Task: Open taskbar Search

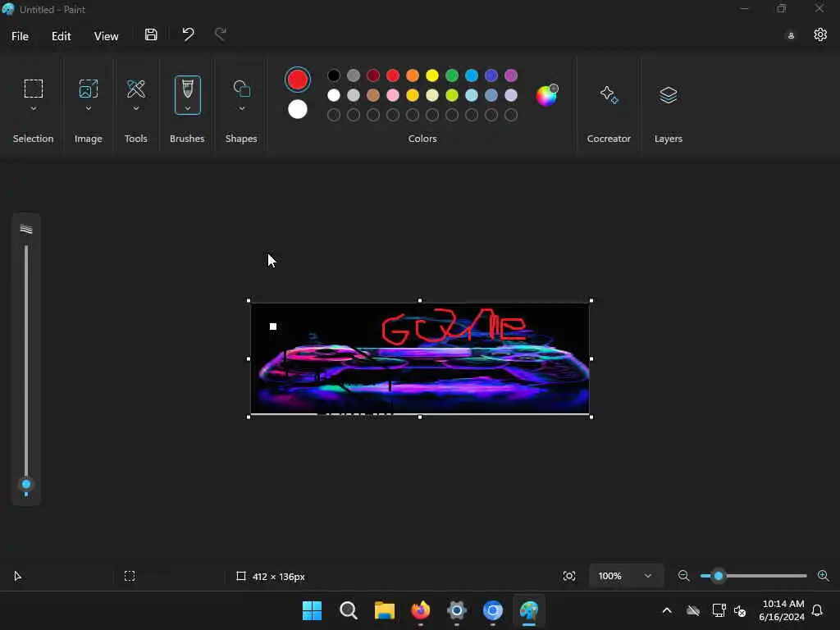Action: [348, 610]
